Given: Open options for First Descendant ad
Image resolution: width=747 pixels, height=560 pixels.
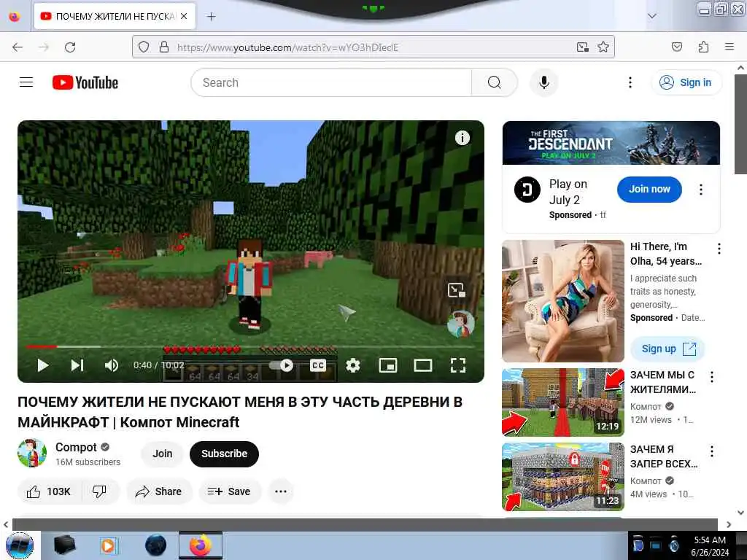Looking at the screenshot, I should click(x=700, y=190).
